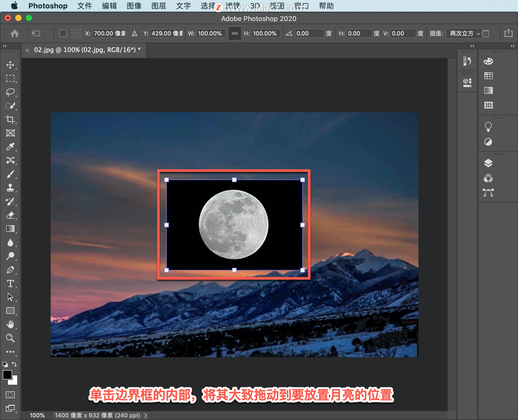Select the Brush tool
Screen dimensions: 518x420
click(10, 174)
